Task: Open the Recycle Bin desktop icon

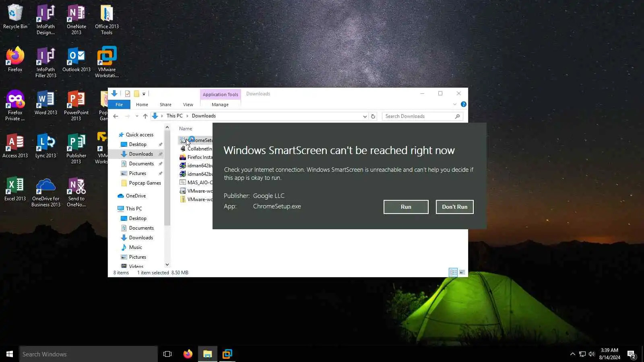Action: (15, 17)
